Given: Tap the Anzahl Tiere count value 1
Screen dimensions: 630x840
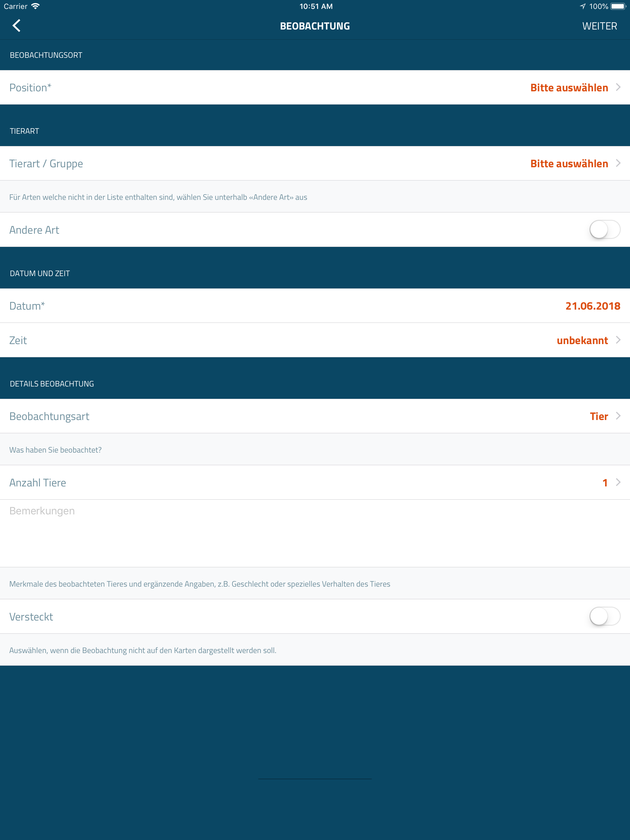Looking at the screenshot, I should [x=604, y=483].
